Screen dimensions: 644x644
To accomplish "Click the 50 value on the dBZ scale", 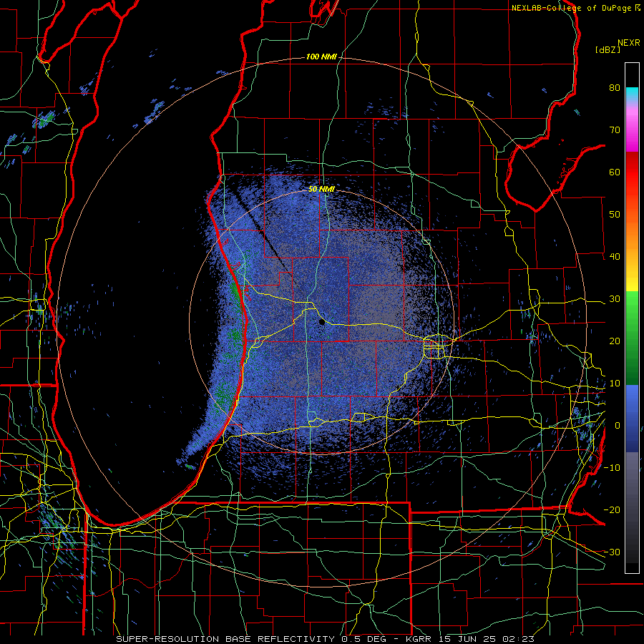I will pyautogui.click(x=615, y=215).
